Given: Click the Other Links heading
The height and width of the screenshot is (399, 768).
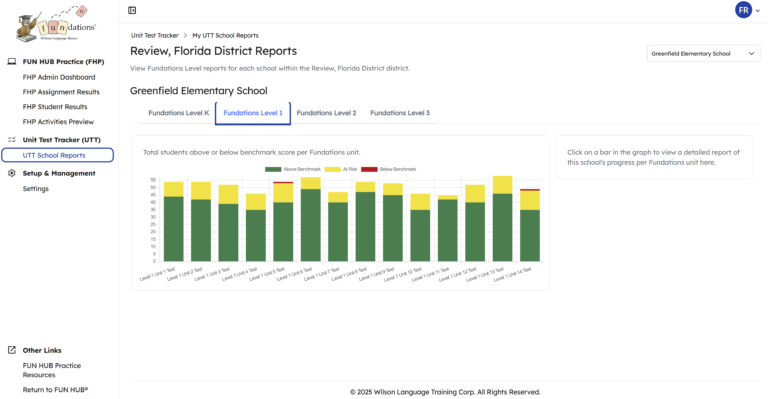Looking at the screenshot, I should pos(42,350).
